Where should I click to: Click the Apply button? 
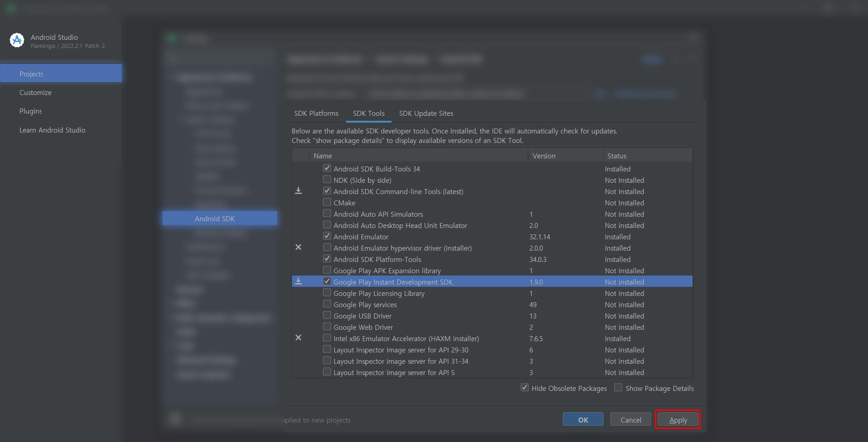[678, 420]
